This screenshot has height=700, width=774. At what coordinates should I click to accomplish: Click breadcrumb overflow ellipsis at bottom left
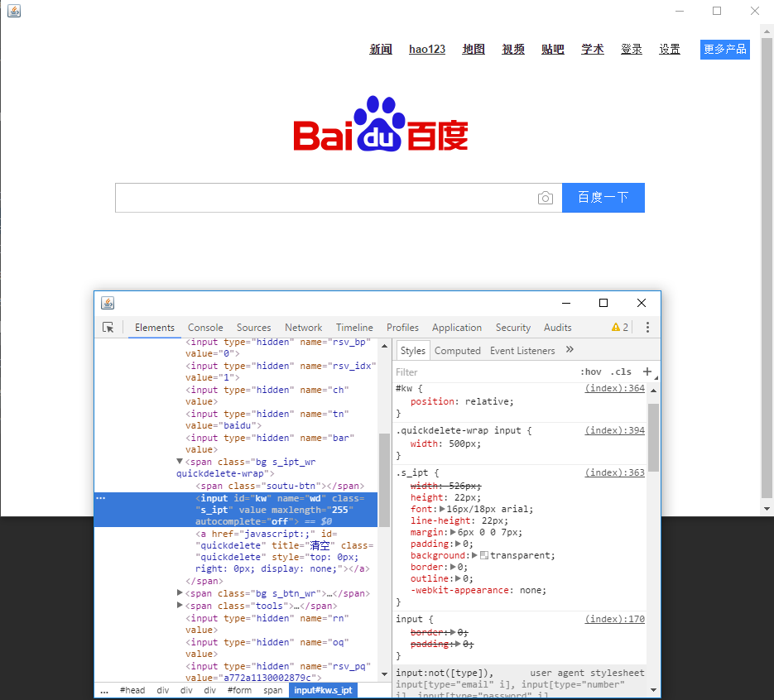tap(104, 691)
